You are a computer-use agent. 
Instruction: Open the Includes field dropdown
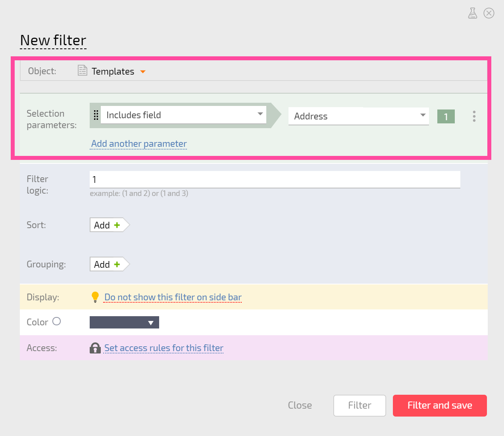[183, 115]
